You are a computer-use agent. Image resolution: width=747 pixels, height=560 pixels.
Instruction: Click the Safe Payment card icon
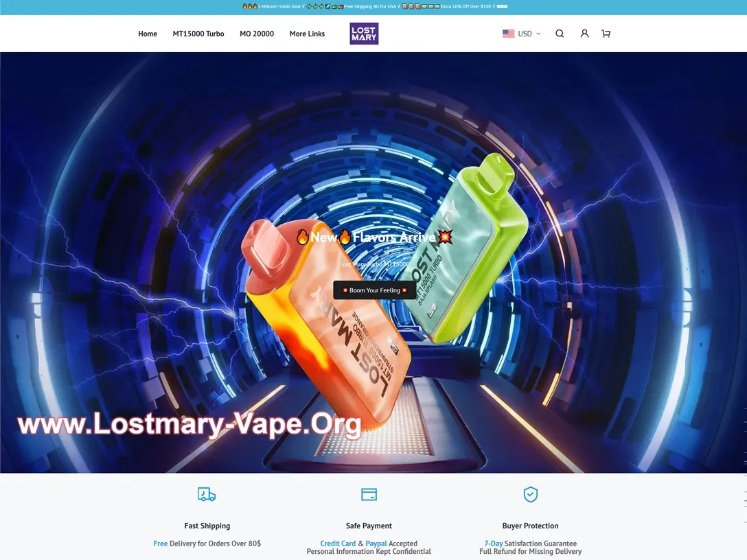pyautogui.click(x=369, y=494)
